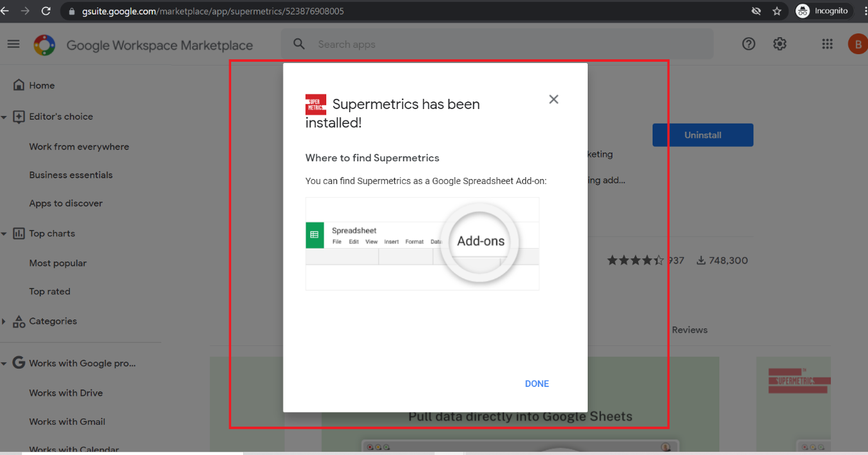Screen dimensions: 868x455
Task: Click the Top charts label
Action: (x=52, y=233)
